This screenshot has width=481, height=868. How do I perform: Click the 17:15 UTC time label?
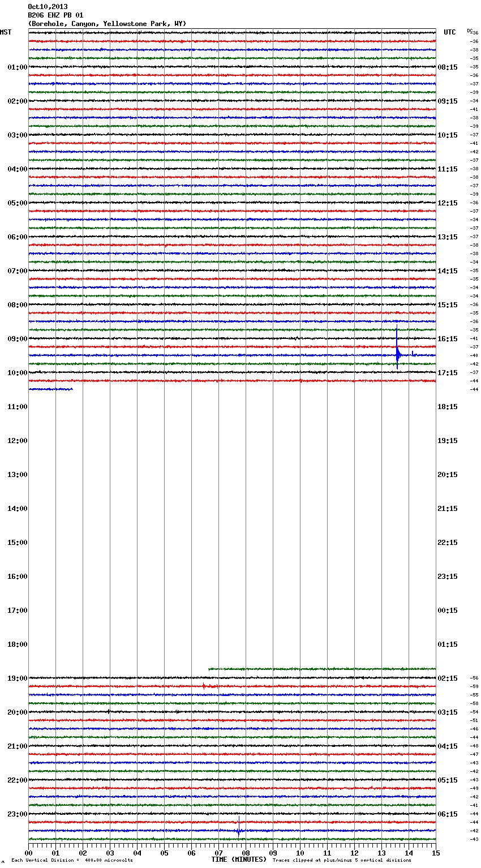(448, 373)
